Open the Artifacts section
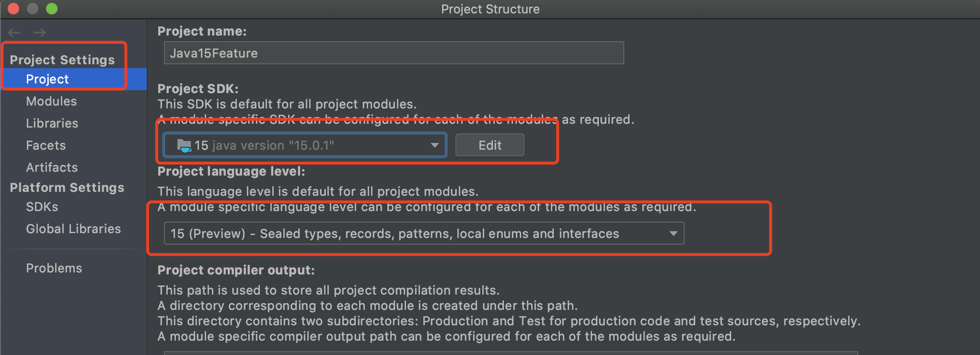The image size is (980, 355). [x=52, y=167]
